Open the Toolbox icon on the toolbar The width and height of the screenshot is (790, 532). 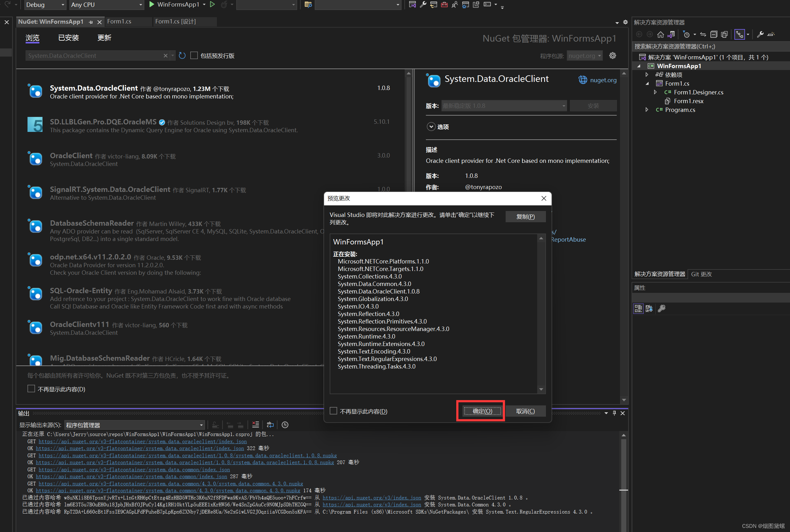444,4
